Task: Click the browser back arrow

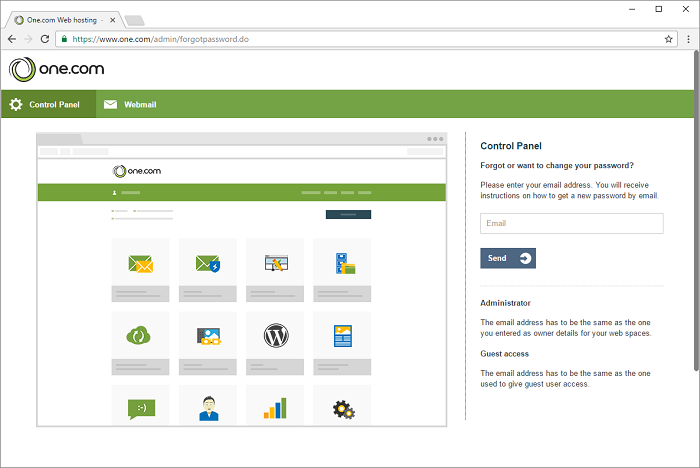Action: (12, 39)
